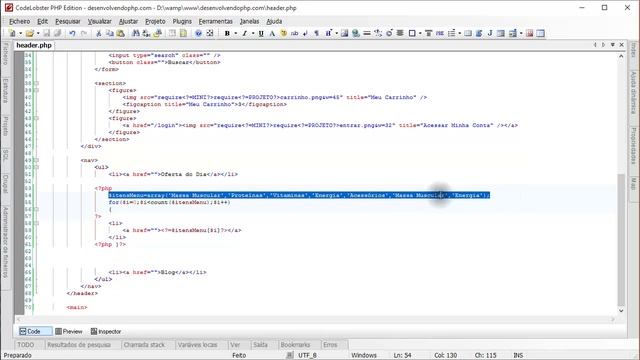Click the Hyperlink globe icon
This screenshot has height=360, width=640.
coord(356,33)
